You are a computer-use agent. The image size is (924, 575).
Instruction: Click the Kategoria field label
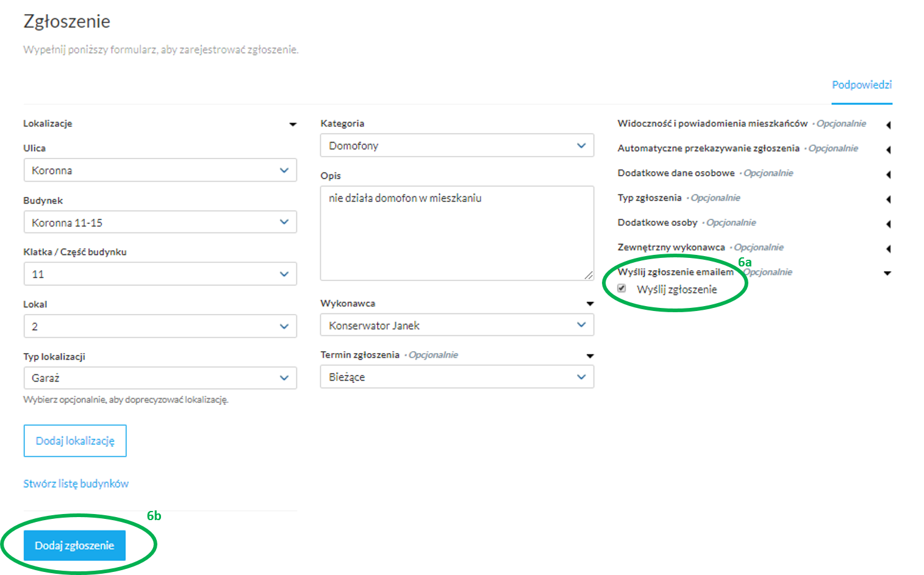pos(342,123)
